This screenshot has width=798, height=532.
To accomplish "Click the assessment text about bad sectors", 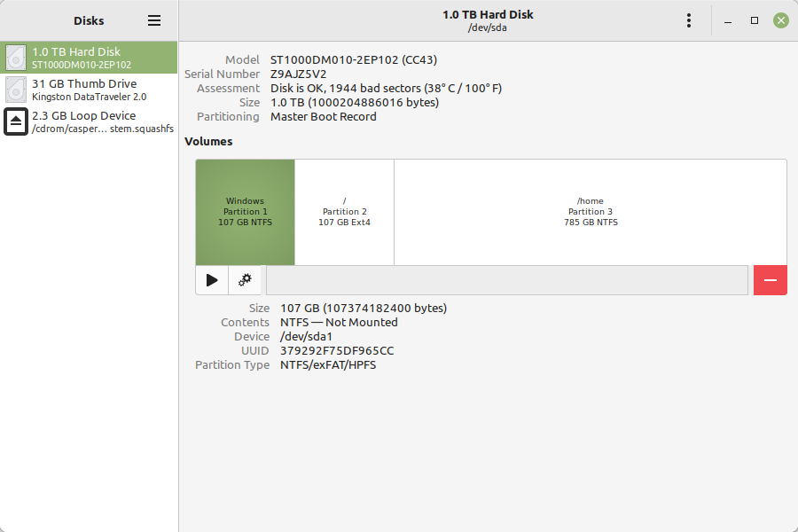I will (386, 88).
